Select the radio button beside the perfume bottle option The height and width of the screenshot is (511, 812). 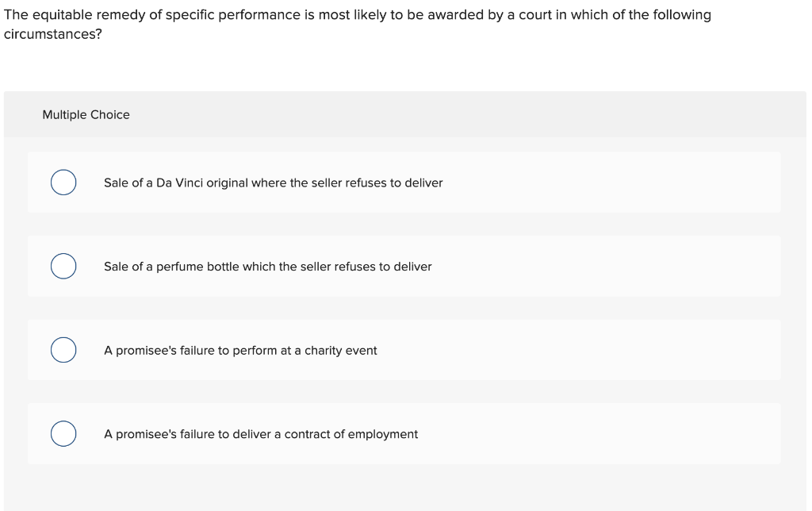[x=63, y=266]
